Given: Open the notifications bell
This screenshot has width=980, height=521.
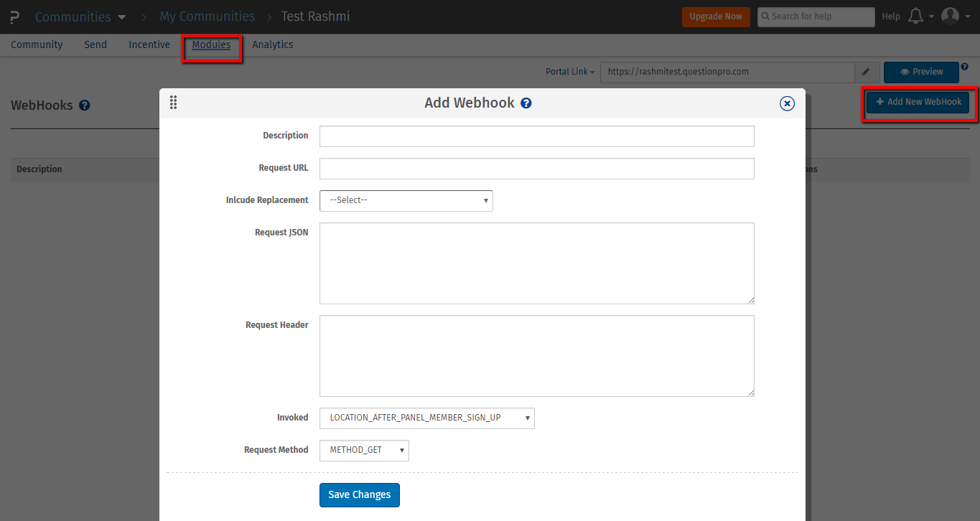Looking at the screenshot, I should 915,16.
